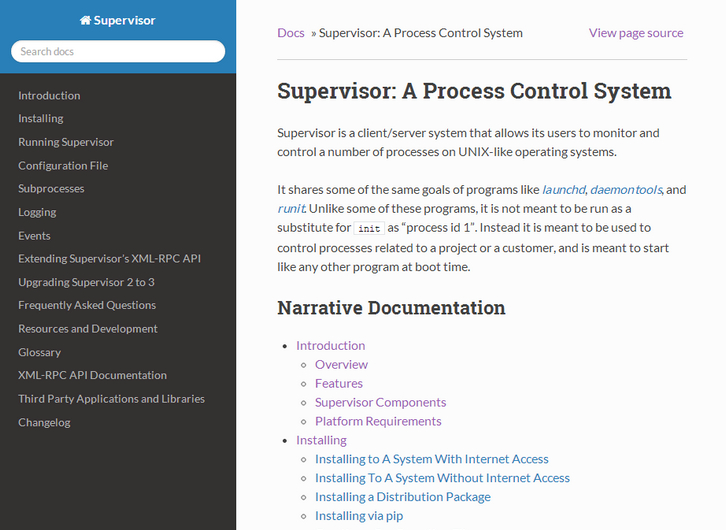
Task: Go to Logging sidebar entry
Action: [x=37, y=212]
